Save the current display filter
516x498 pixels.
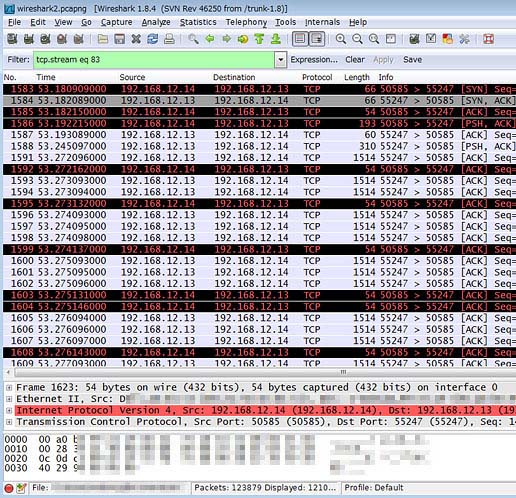(413, 60)
